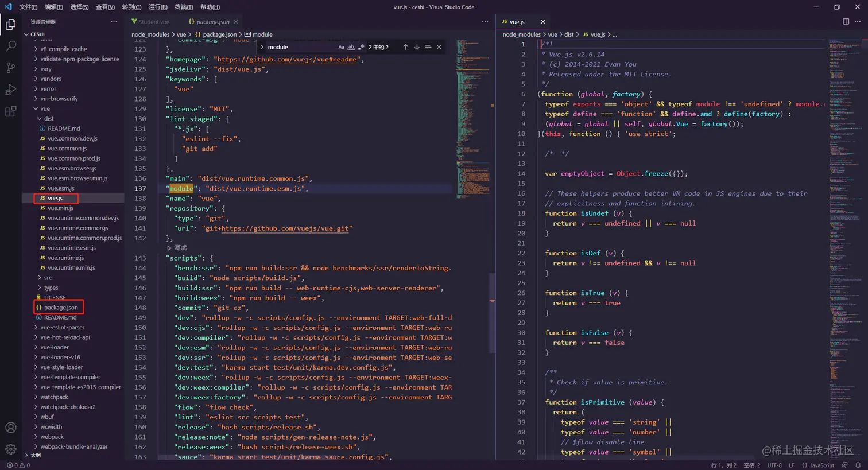Click package.json editor minimap
Screen dimensions: 868x470
pos(473,119)
